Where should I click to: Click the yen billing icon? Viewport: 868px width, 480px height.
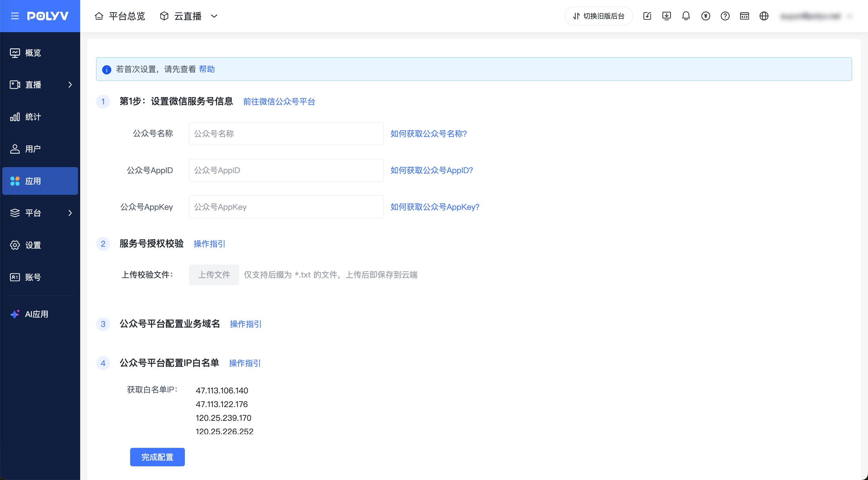(x=706, y=16)
